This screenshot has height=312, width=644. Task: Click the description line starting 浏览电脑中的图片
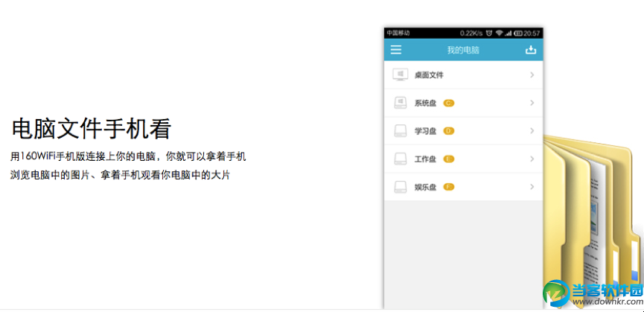(120, 175)
